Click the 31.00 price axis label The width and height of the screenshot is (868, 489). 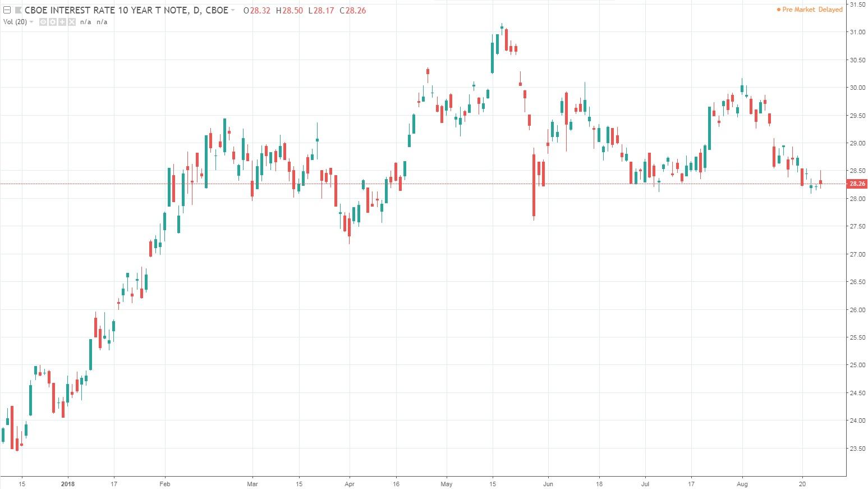pyautogui.click(x=857, y=32)
